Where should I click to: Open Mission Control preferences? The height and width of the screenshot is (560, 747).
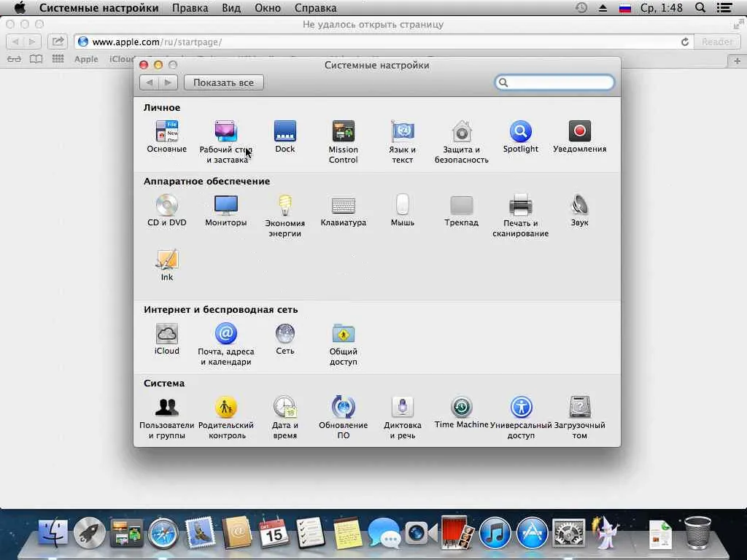click(x=343, y=142)
